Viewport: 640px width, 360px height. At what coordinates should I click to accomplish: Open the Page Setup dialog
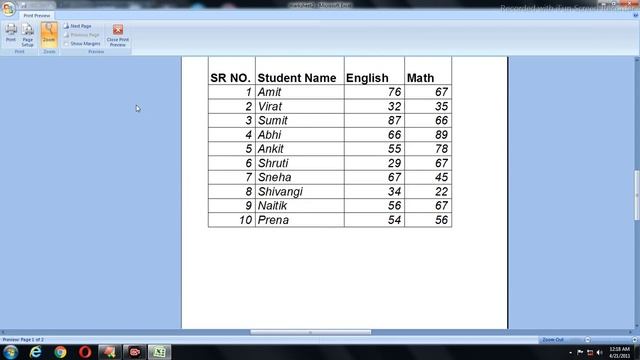coord(27,35)
